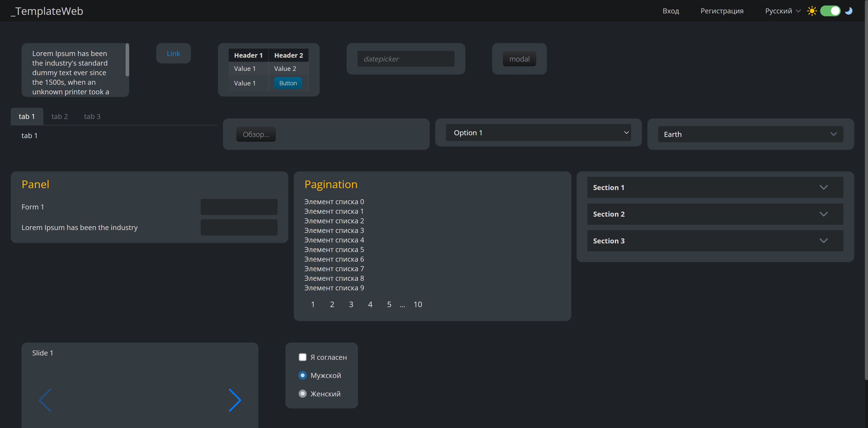Expand Section 1 accordion

[715, 187]
